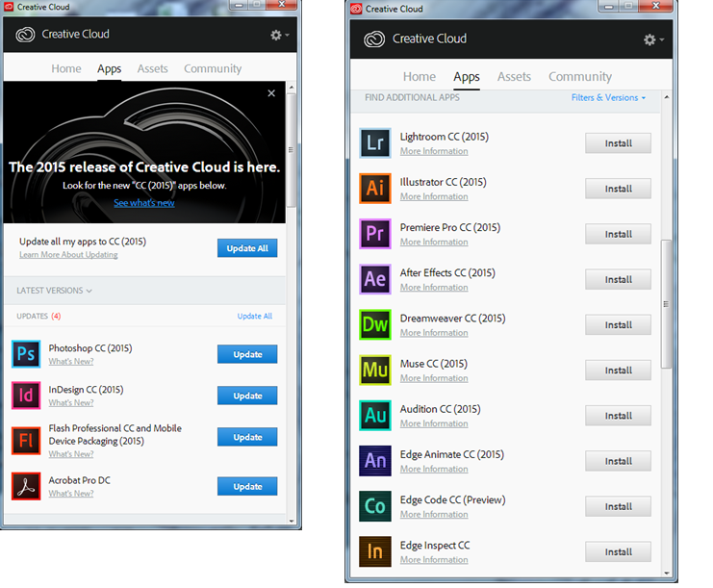The image size is (713, 588).
Task: Click the Illustrator Ai icon
Action: pyautogui.click(x=375, y=189)
